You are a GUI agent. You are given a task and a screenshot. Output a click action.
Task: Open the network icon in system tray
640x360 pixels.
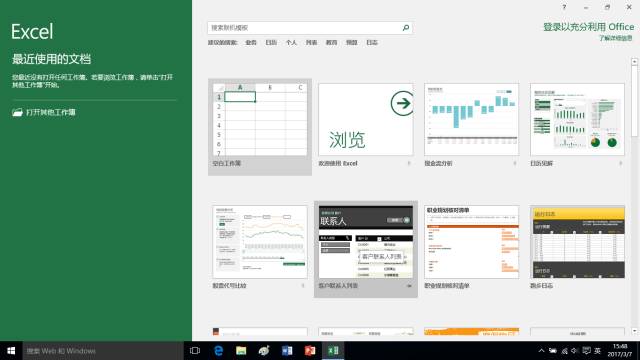pos(564,351)
